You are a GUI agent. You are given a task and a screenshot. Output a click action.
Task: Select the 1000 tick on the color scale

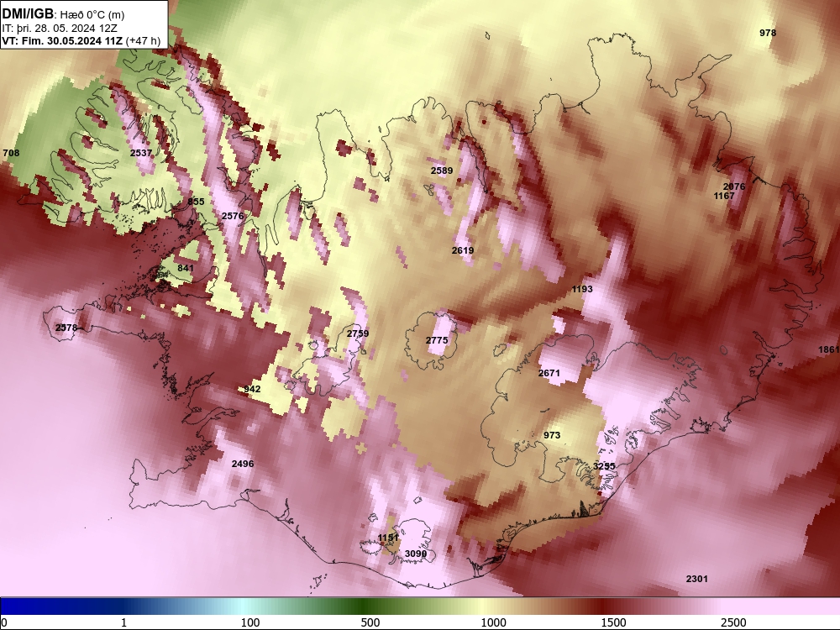click(x=493, y=622)
